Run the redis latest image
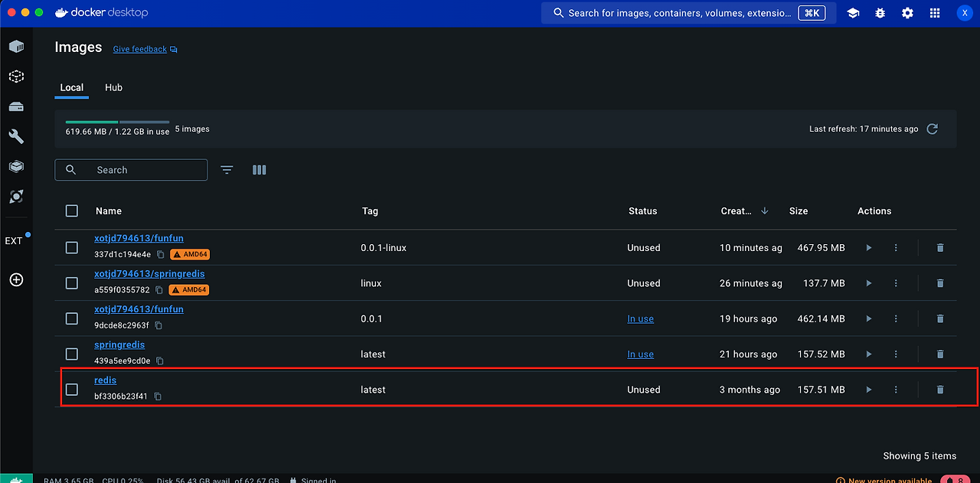The image size is (980, 483). click(x=868, y=390)
